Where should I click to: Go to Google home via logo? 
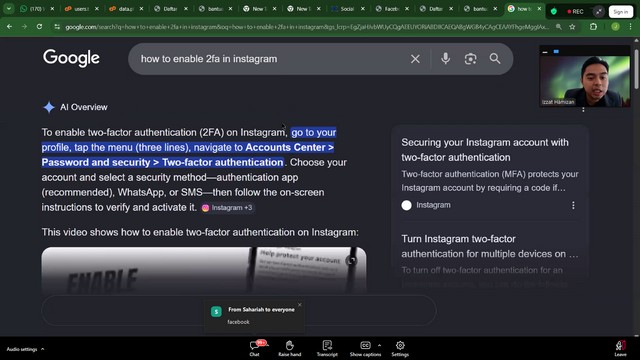(x=71, y=58)
